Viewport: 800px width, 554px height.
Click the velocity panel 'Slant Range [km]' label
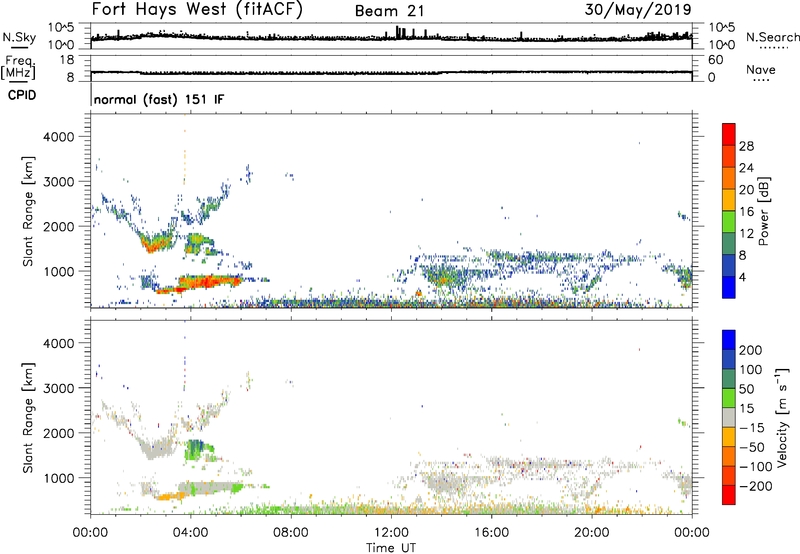(x=28, y=418)
